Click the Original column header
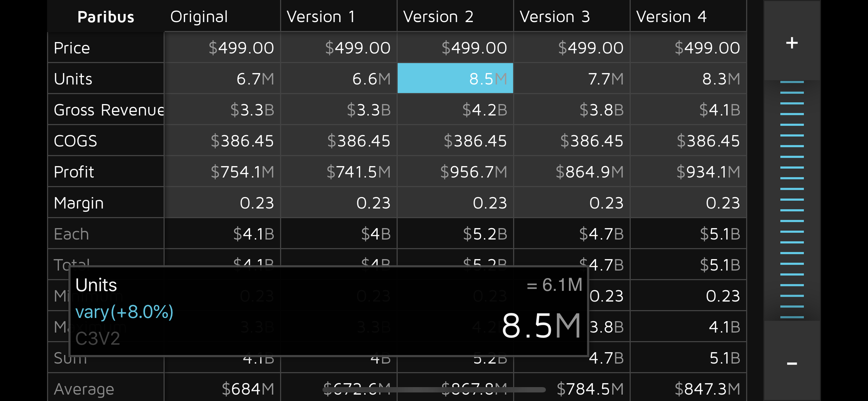868x401 pixels. pos(222,16)
